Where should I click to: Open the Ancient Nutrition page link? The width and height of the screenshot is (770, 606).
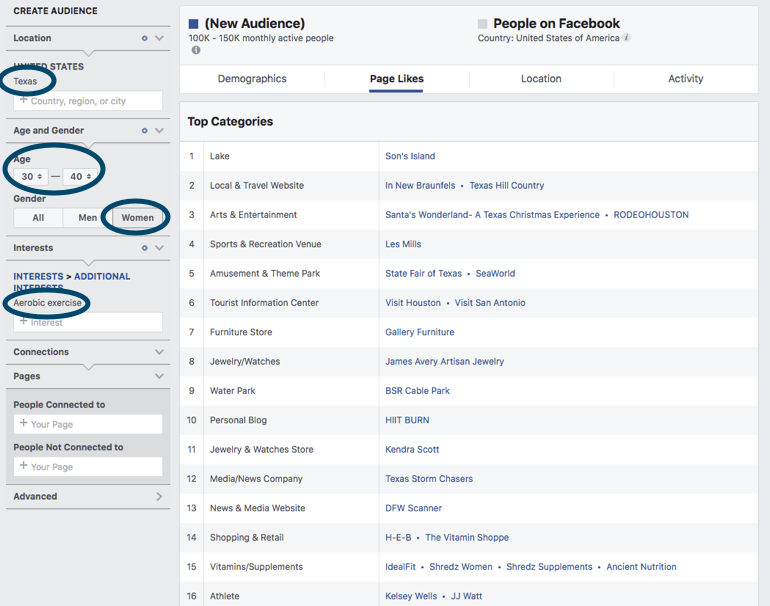click(x=641, y=567)
